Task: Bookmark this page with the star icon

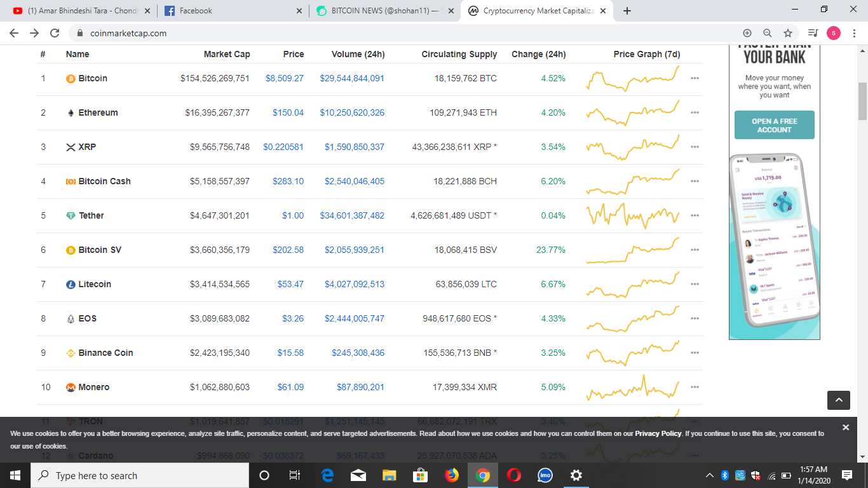Action: click(x=788, y=33)
